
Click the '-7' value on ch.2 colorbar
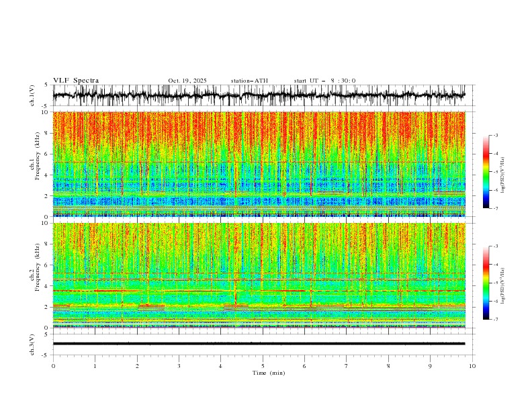[x=495, y=320]
